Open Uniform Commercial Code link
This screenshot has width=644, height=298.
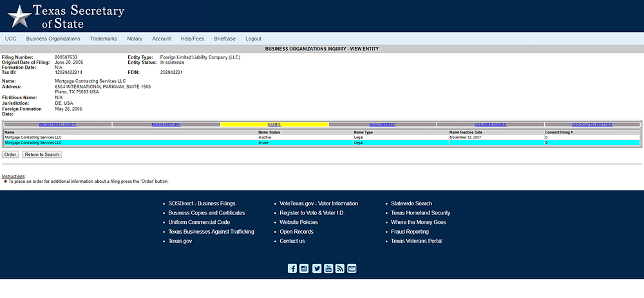(x=199, y=223)
